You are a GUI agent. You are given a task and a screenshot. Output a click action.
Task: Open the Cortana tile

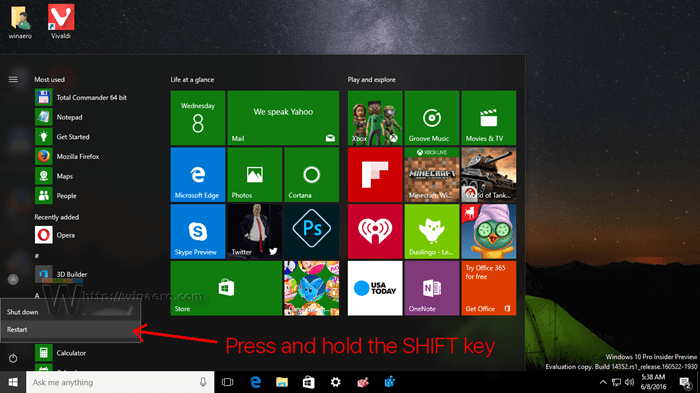[x=311, y=175]
